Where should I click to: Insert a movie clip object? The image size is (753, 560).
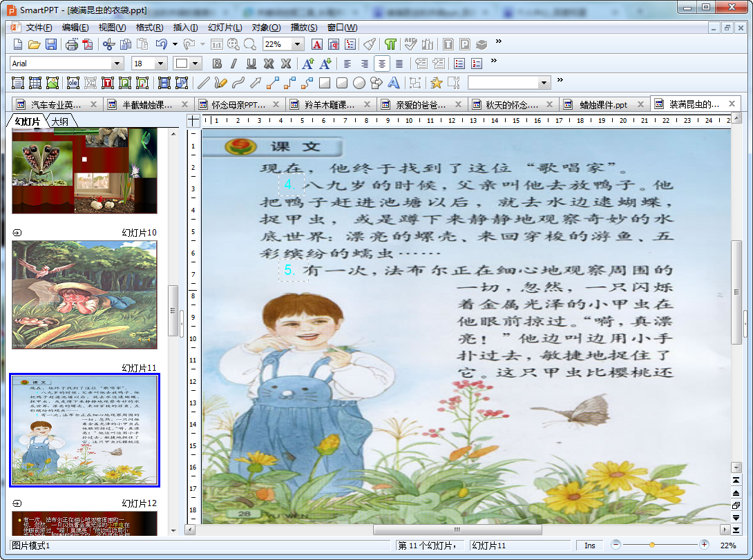(x=164, y=83)
